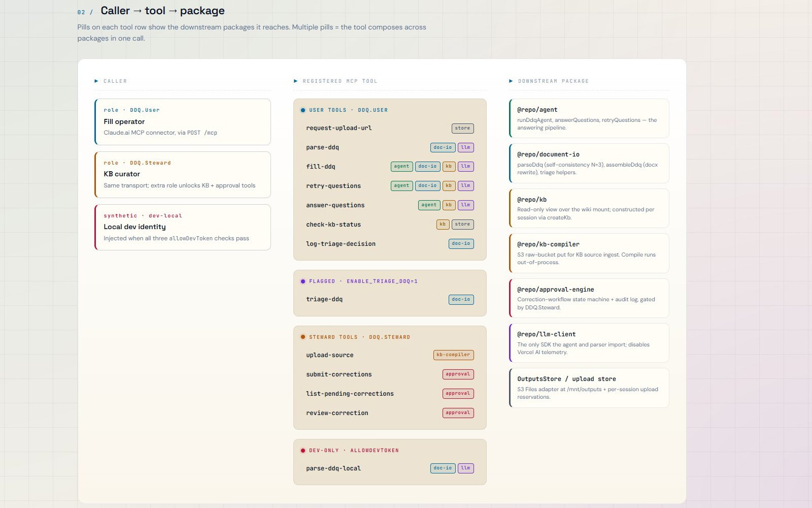Click the doc-io pill on retry-questions row
This screenshot has height=508, width=812.
click(427, 186)
